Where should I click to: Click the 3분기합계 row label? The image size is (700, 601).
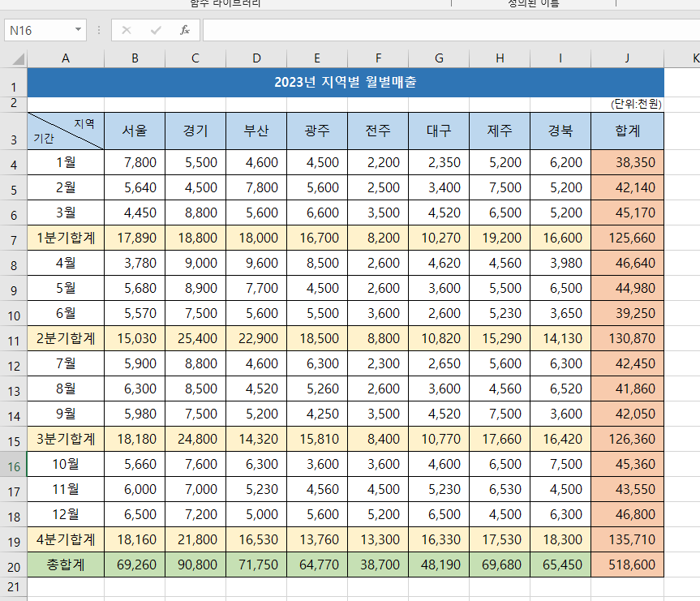pyautogui.click(x=66, y=439)
